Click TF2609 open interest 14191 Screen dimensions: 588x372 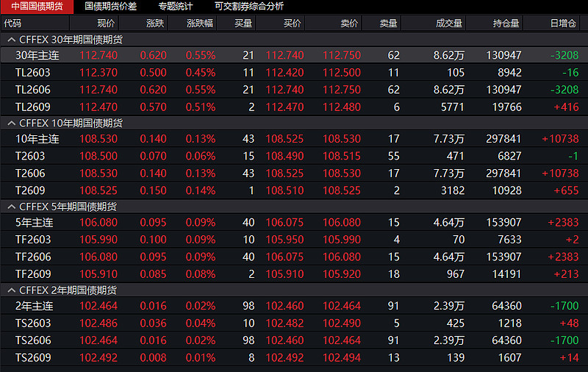click(x=506, y=274)
